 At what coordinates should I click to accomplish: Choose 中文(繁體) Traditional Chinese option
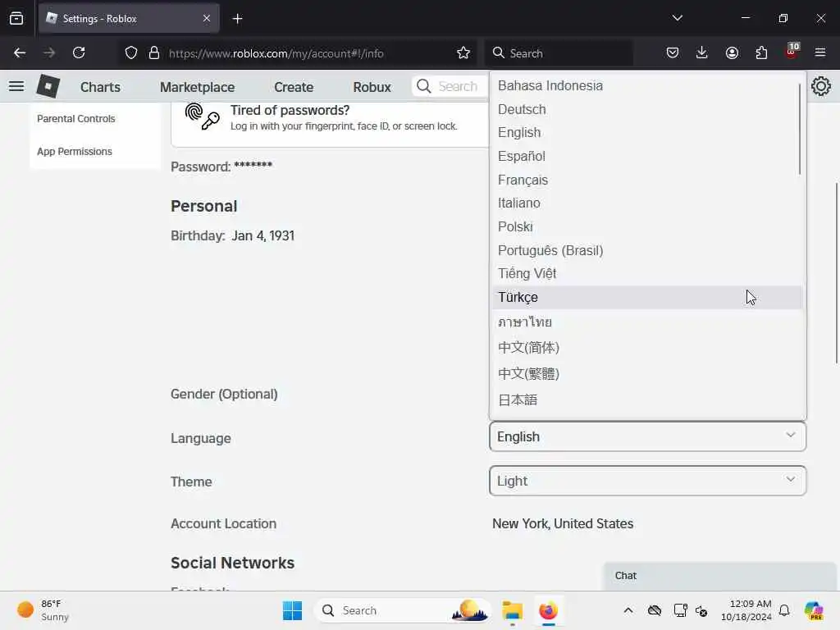click(x=646, y=373)
